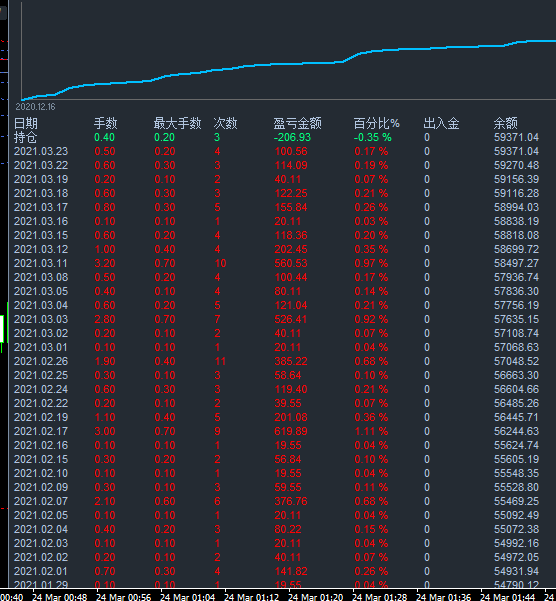Select the 百分比% column header
Viewport: 556px width, 601px height.
[x=376, y=123]
